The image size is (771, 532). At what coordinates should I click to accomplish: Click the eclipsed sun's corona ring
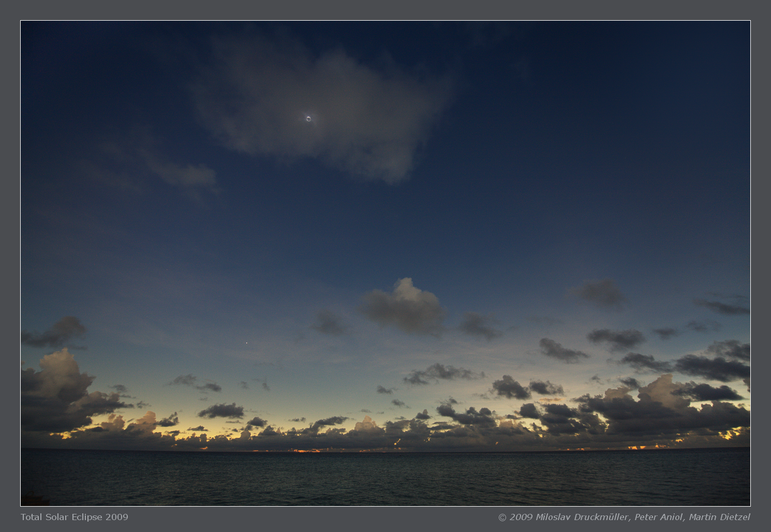point(308,119)
